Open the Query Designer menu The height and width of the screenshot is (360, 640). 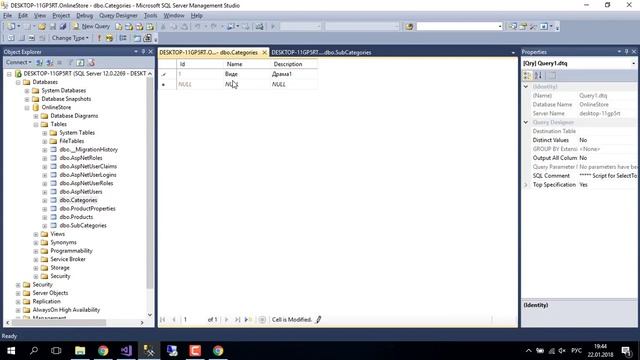[x=118, y=16]
